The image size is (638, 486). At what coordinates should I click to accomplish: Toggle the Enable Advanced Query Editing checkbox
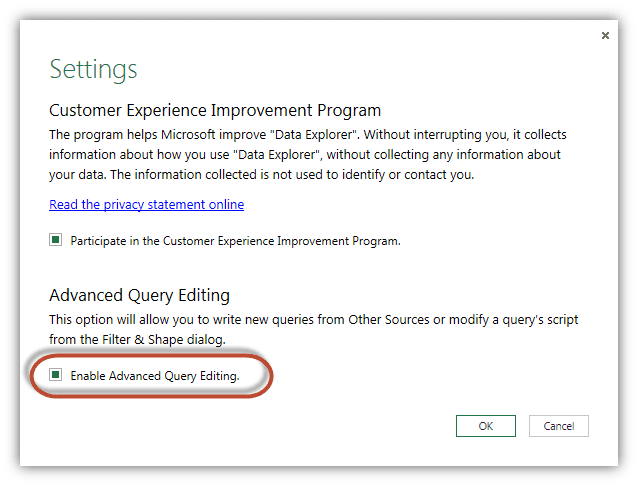click(55, 374)
